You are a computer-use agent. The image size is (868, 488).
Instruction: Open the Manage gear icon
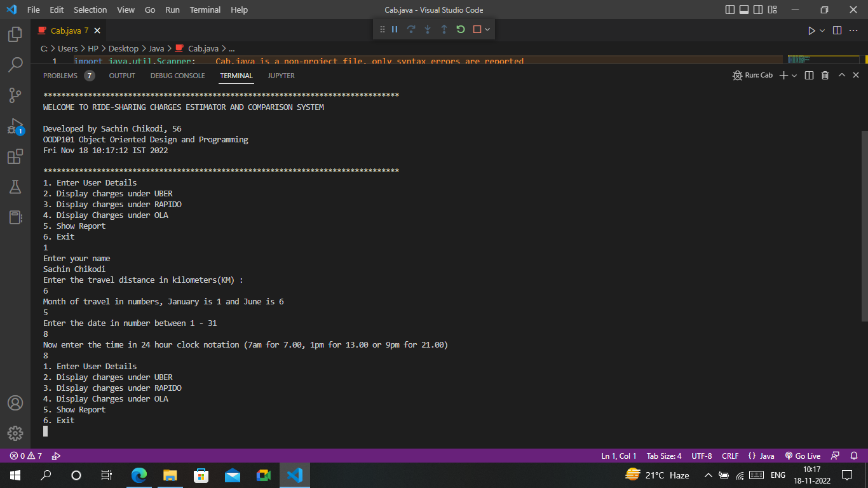pyautogui.click(x=15, y=433)
